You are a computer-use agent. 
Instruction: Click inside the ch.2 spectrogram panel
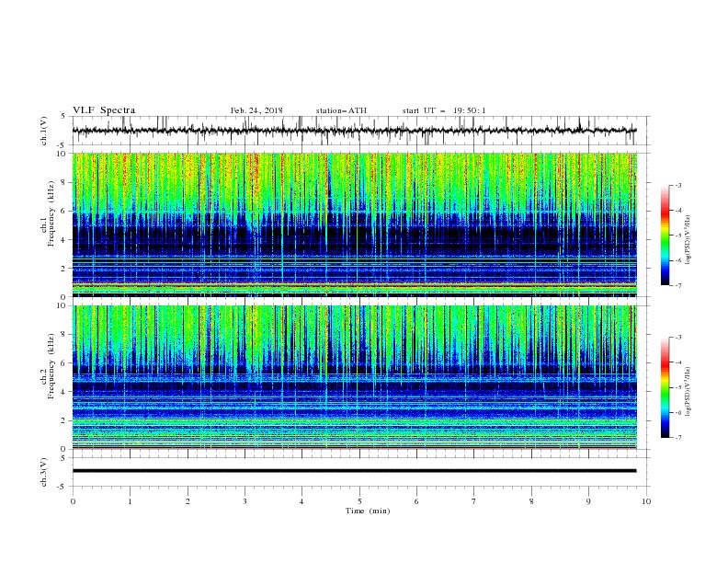[354, 377]
